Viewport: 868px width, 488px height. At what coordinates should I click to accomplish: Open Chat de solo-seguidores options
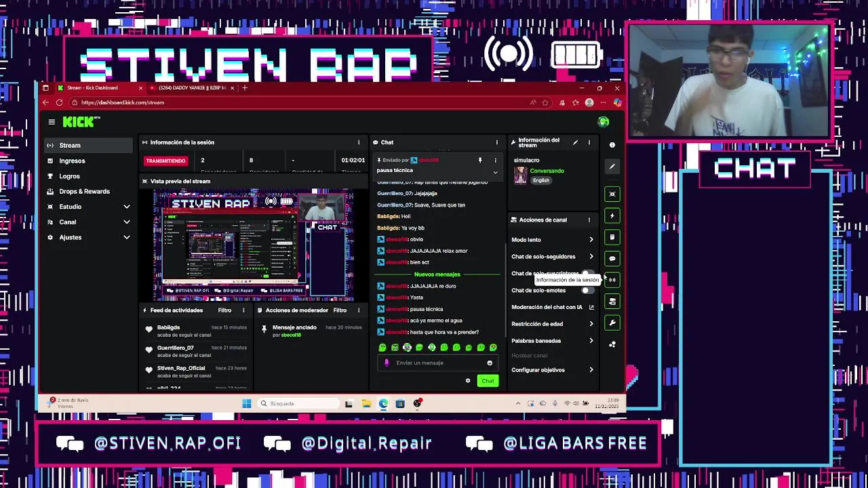[553, 257]
